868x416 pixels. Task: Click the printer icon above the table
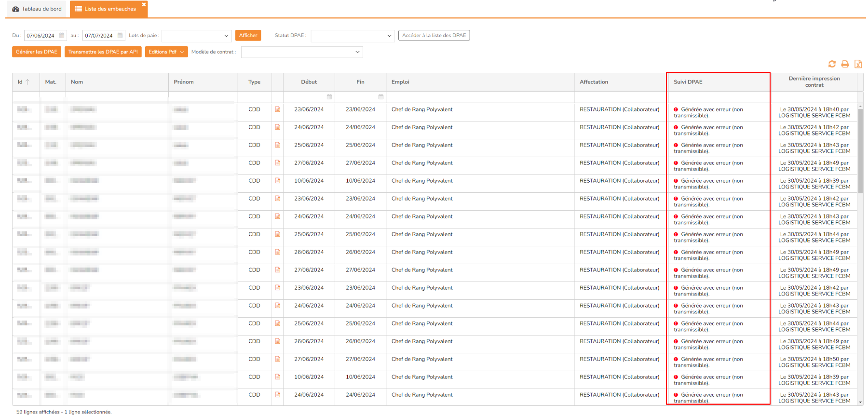(x=845, y=64)
